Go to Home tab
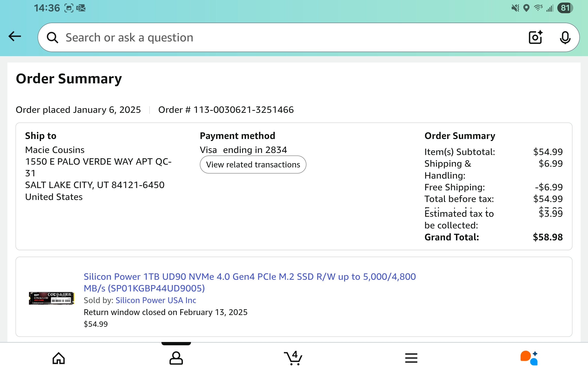Screen dimensions: 588x374 (x=59, y=358)
